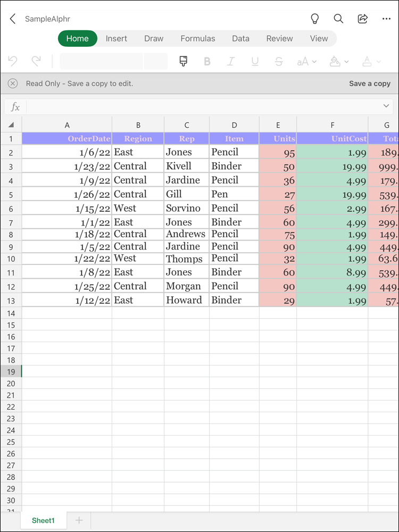The height and width of the screenshot is (532, 399).
Task: Open the font size aA dropdown
Action: (306, 61)
